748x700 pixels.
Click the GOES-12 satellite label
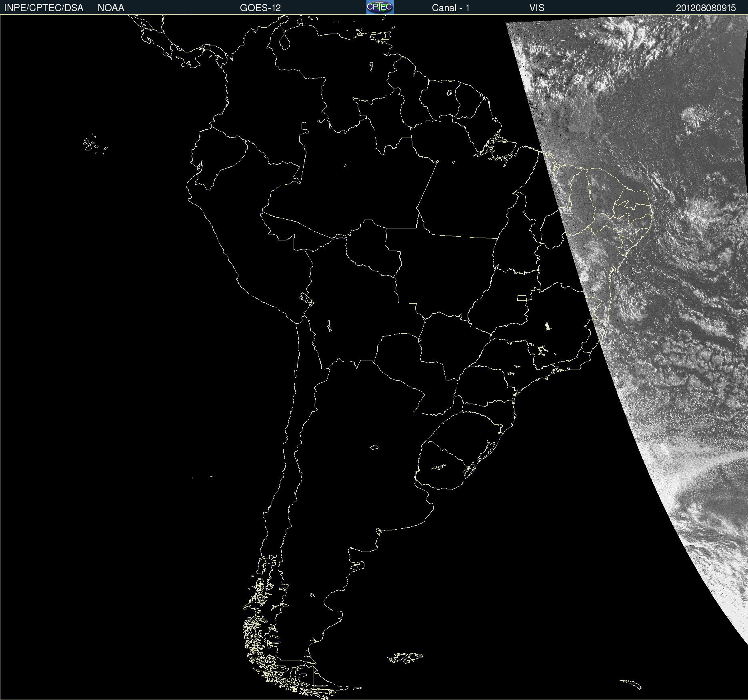pyautogui.click(x=260, y=8)
